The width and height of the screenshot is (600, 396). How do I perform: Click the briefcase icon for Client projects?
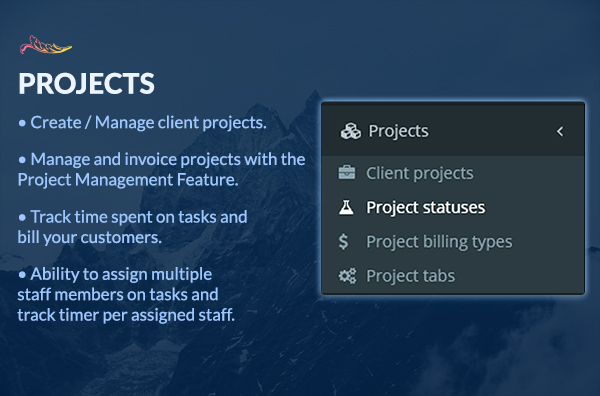click(347, 173)
